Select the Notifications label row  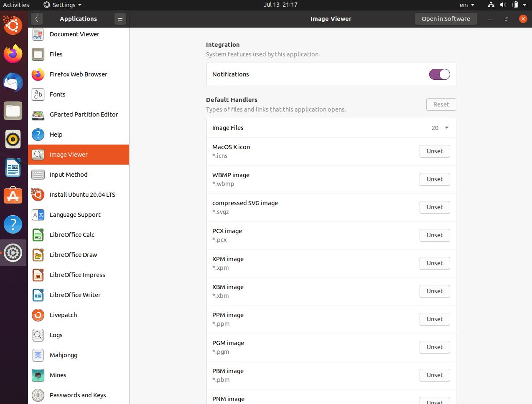pos(331,74)
